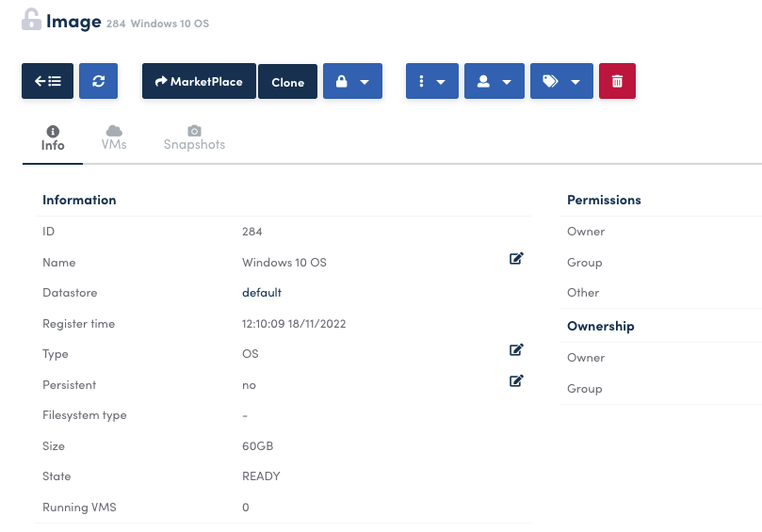Select the Info tab
Image resolution: width=762 pixels, height=532 pixels.
coord(53,137)
